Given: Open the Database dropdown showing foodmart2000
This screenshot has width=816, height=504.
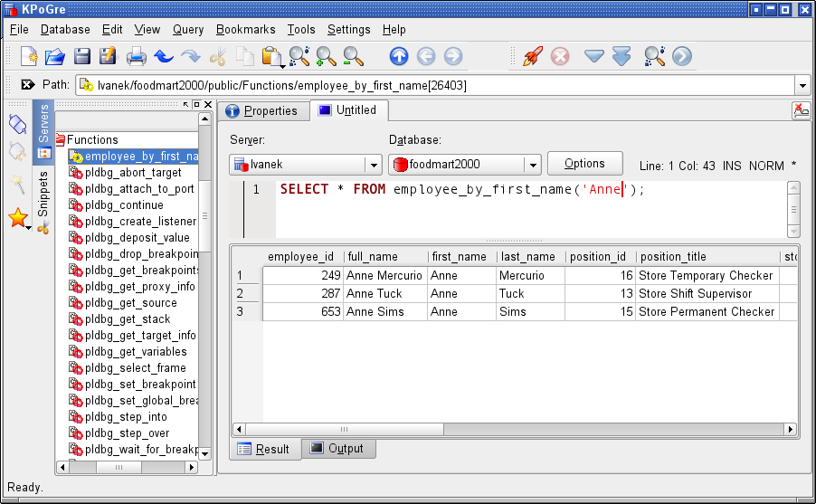Looking at the screenshot, I should click(x=464, y=165).
